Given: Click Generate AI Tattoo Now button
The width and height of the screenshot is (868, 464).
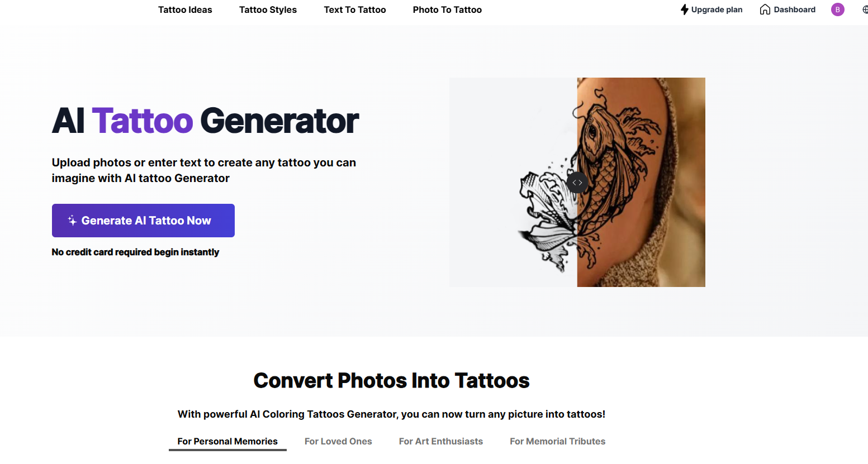Looking at the screenshot, I should click(143, 221).
